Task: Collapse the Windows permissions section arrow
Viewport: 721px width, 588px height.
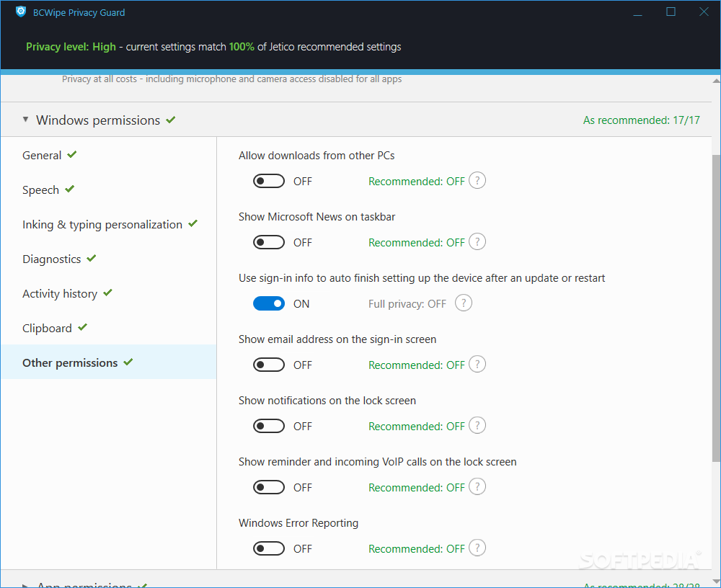Action: [x=26, y=120]
